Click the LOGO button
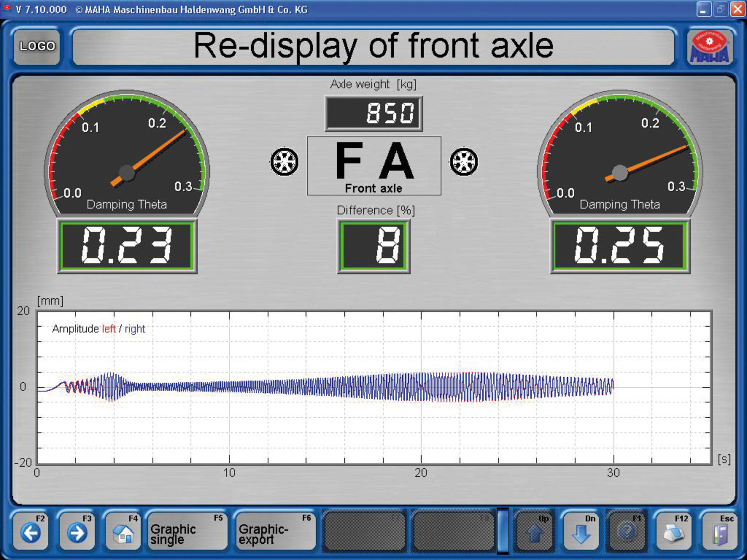The height and width of the screenshot is (560, 747). (x=37, y=46)
